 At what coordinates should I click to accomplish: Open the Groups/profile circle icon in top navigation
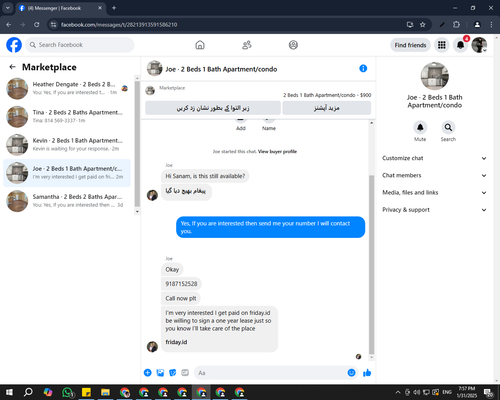coord(293,45)
